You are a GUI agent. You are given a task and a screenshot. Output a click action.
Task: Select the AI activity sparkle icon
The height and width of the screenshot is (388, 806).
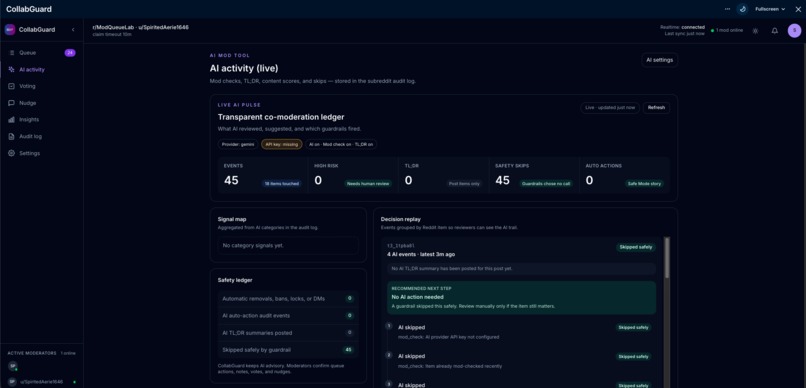[12, 69]
